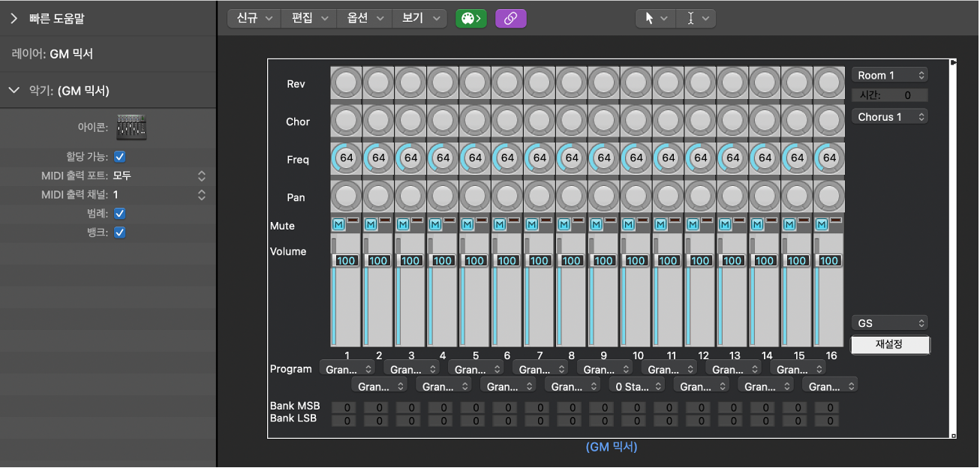The image size is (980, 471).
Task: Mute channel 1 with M button
Action: pos(338,224)
